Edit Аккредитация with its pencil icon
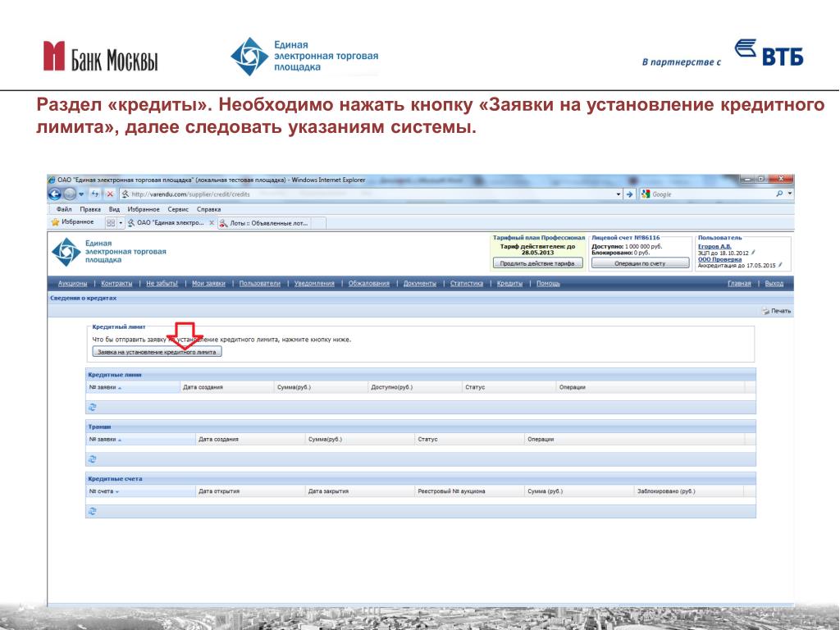This screenshot has width=840, height=630. [781, 265]
